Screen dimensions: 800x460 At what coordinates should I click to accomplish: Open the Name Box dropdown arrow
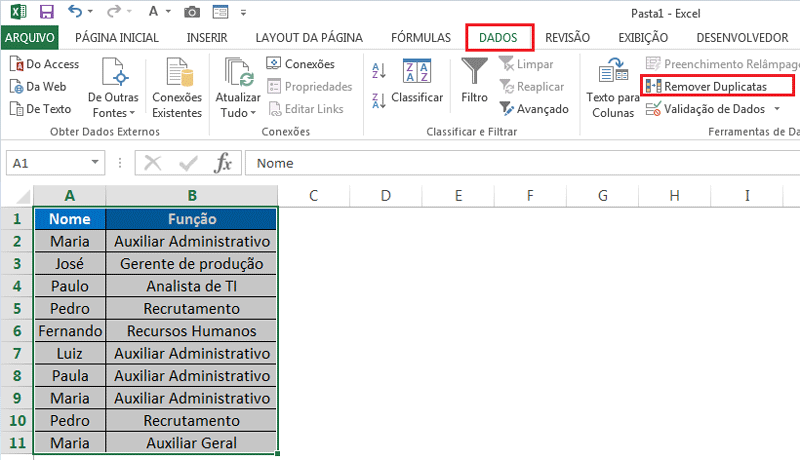click(x=96, y=163)
